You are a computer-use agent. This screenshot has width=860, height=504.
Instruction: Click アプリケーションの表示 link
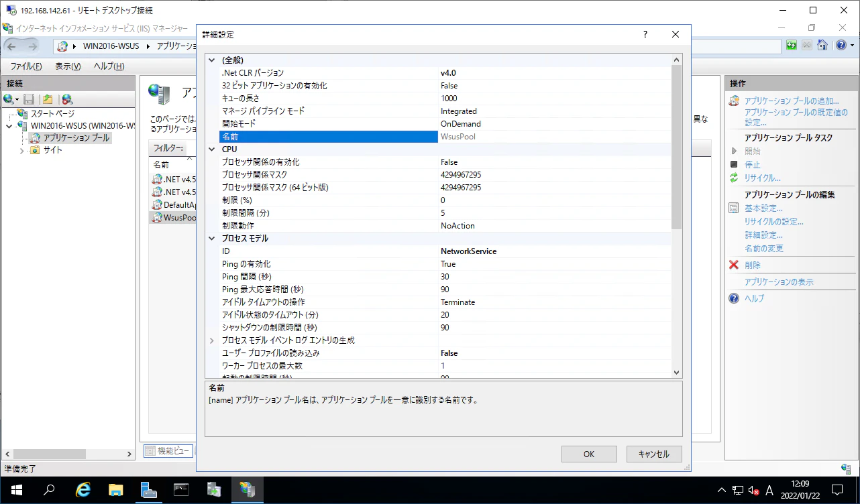tap(779, 282)
